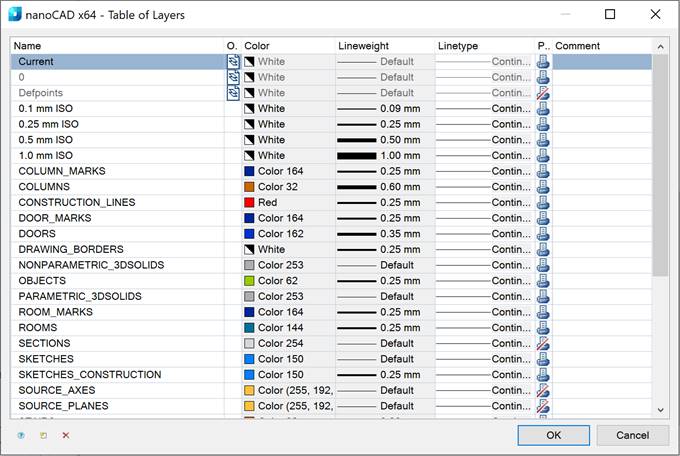Click the override icon in the 0 layer row
Image resolution: width=680 pixels, height=456 pixels.
pos(233,77)
